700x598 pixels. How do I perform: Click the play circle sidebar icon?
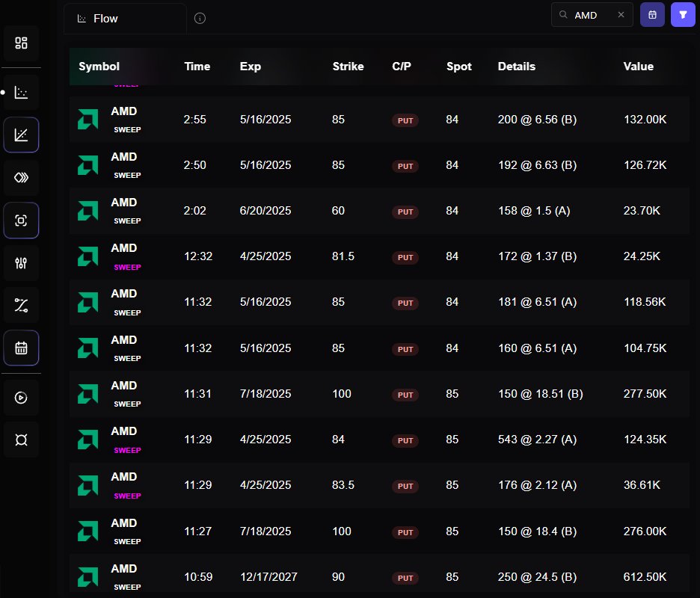click(21, 398)
